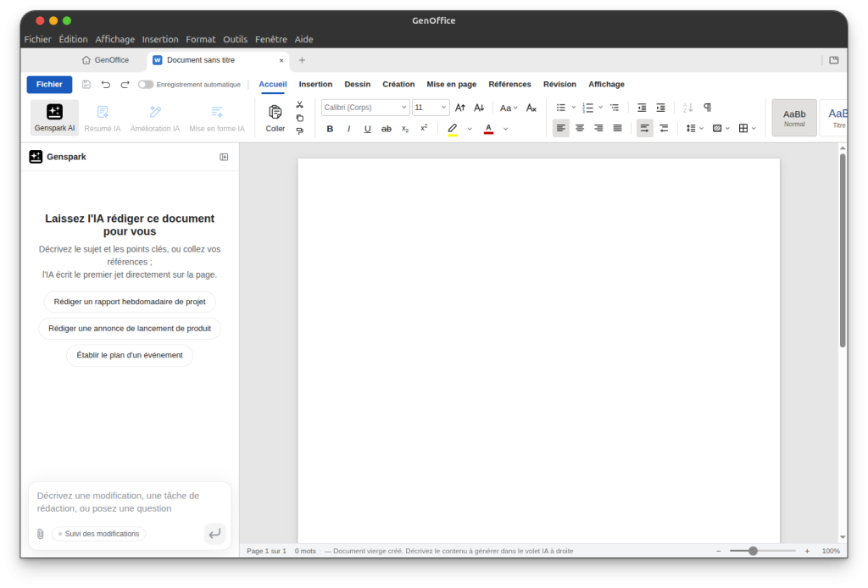This screenshot has height=588, width=868.
Task: Apply strikethrough formatting
Action: click(x=387, y=129)
